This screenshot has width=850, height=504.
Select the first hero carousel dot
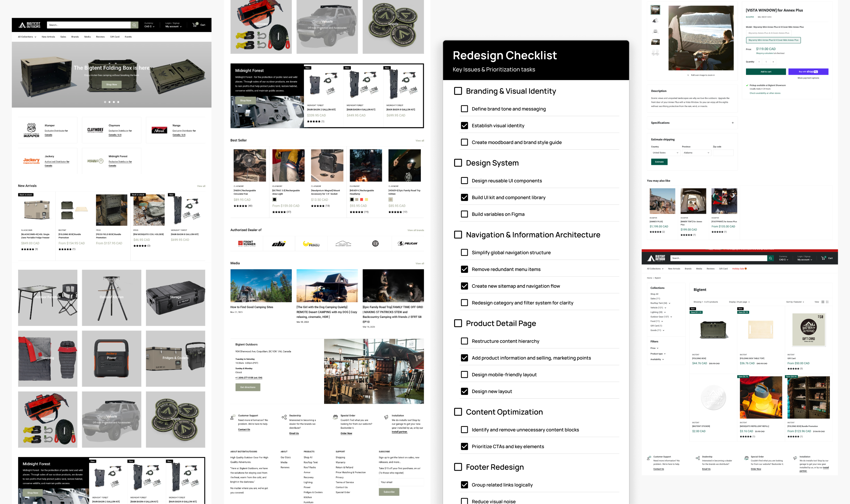click(105, 102)
